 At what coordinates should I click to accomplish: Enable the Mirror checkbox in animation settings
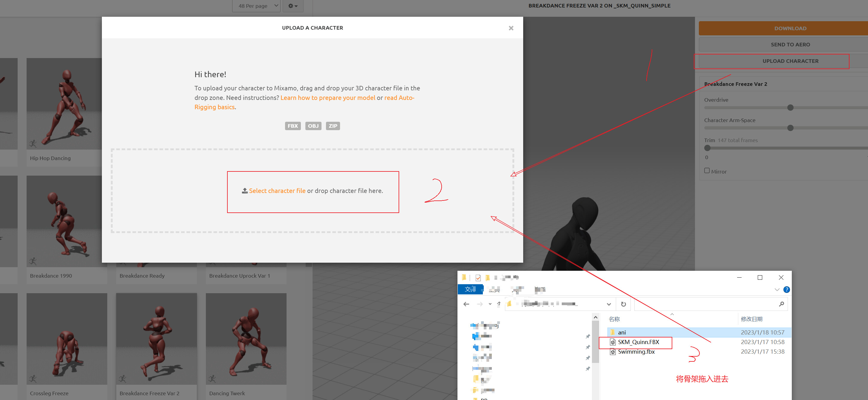click(x=707, y=170)
